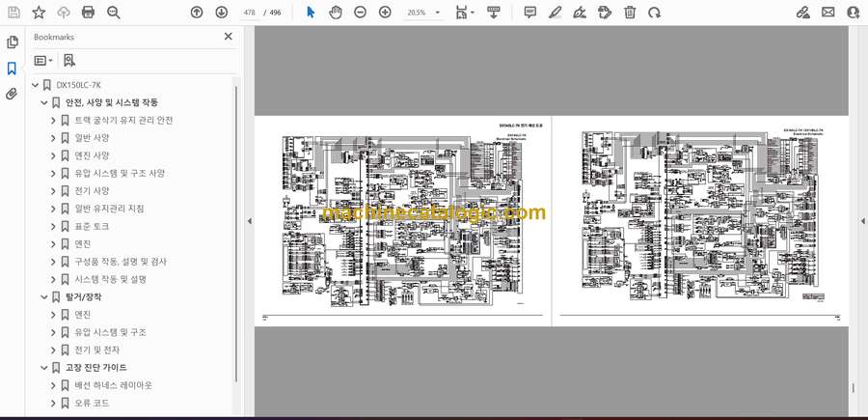Expand the right tools pane arrow
The width and height of the screenshot is (868, 420).
pos(862,221)
